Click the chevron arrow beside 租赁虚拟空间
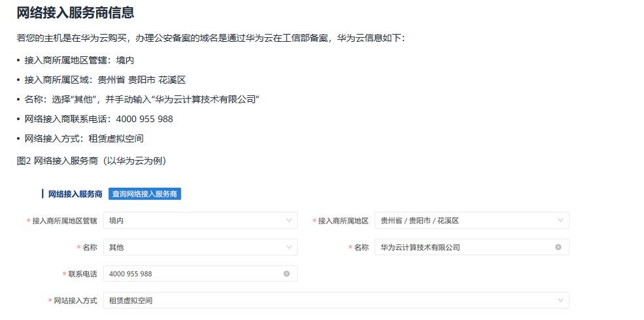644x320 pixels. pos(560,300)
